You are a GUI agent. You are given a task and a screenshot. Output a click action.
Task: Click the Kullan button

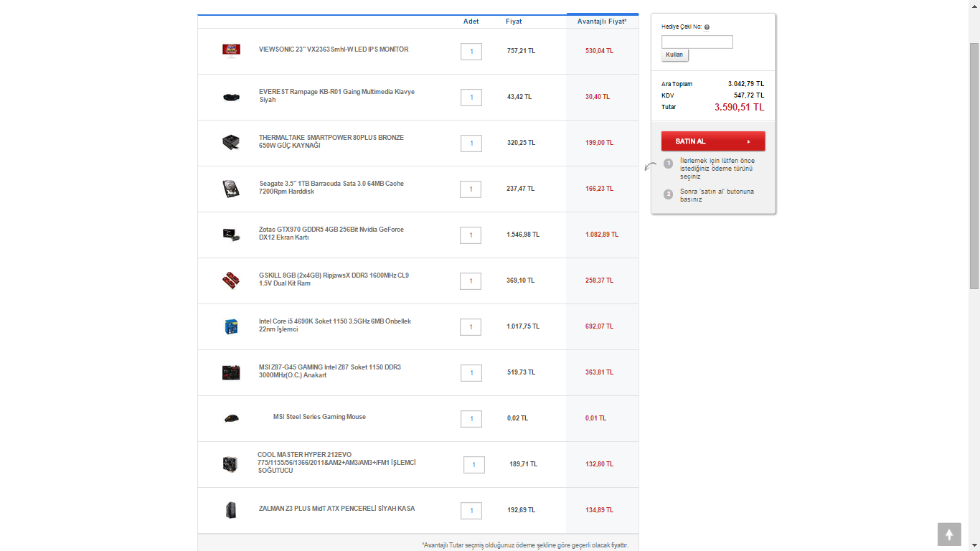[x=674, y=55]
